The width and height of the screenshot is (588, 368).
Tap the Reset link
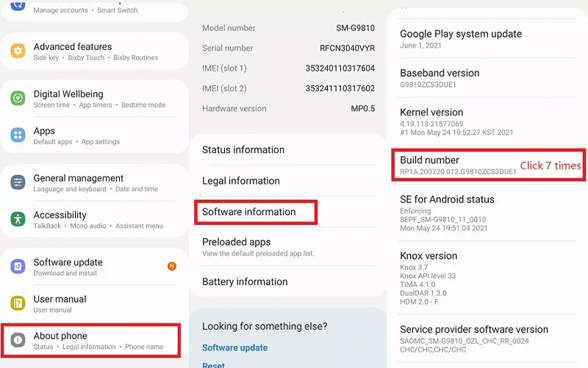click(213, 365)
